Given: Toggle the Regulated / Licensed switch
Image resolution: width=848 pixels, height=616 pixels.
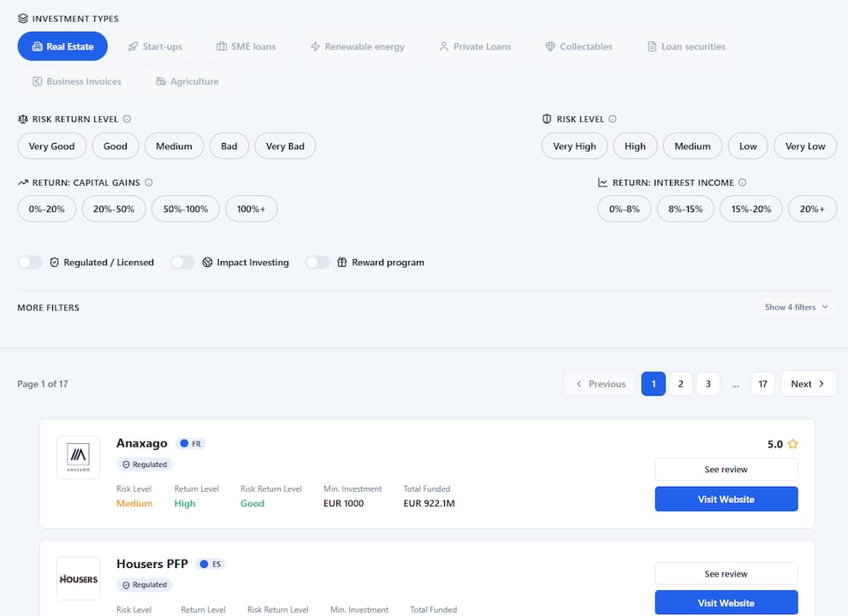Looking at the screenshot, I should (30, 263).
